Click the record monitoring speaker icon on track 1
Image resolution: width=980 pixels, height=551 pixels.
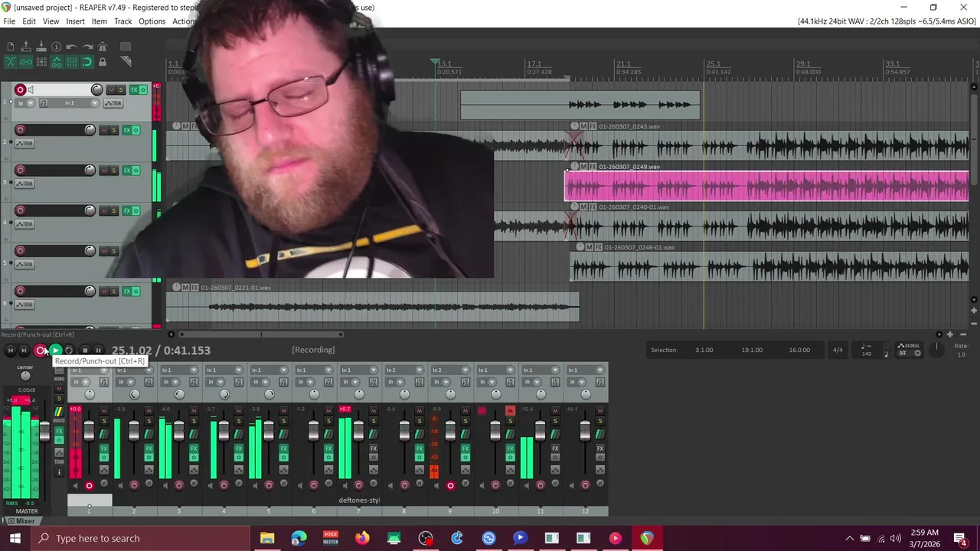pyautogui.click(x=31, y=90)
